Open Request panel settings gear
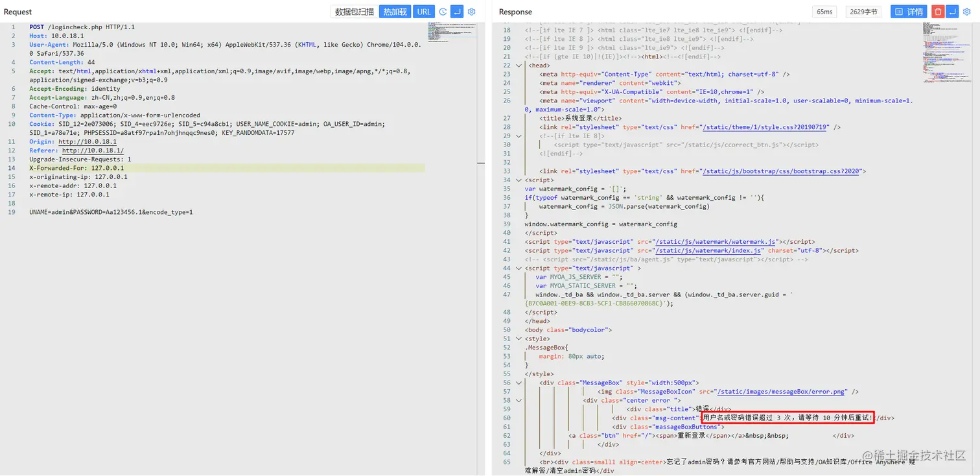980x476 pixels. coord(472,12)
